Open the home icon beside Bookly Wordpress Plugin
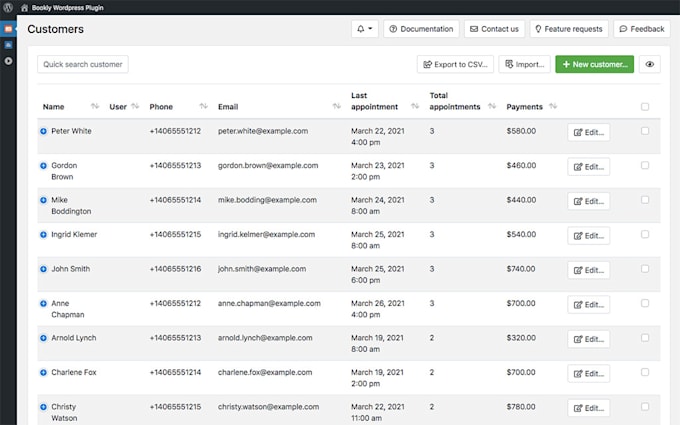 click(24, 8)
